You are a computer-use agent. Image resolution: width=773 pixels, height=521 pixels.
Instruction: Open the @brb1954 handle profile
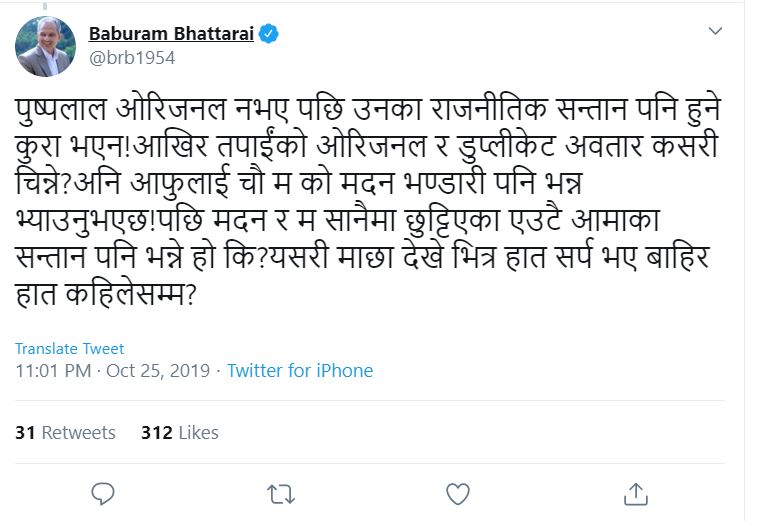pos(132,58)
